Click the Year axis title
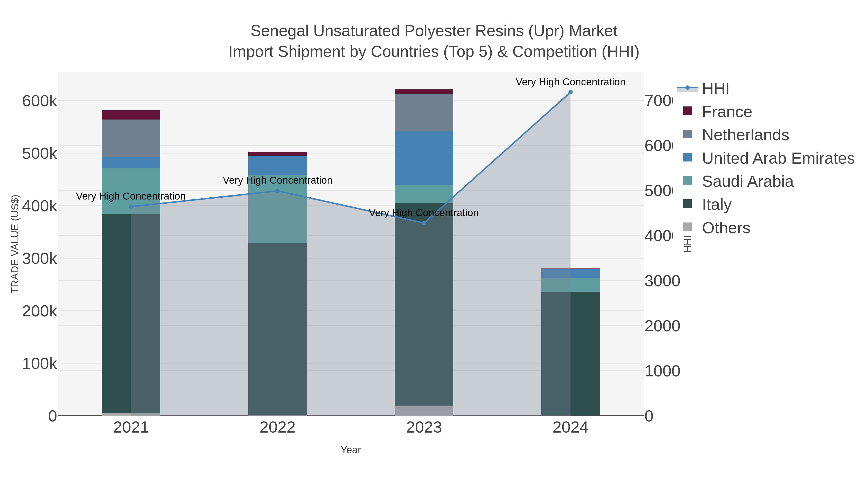 [351, 450]
